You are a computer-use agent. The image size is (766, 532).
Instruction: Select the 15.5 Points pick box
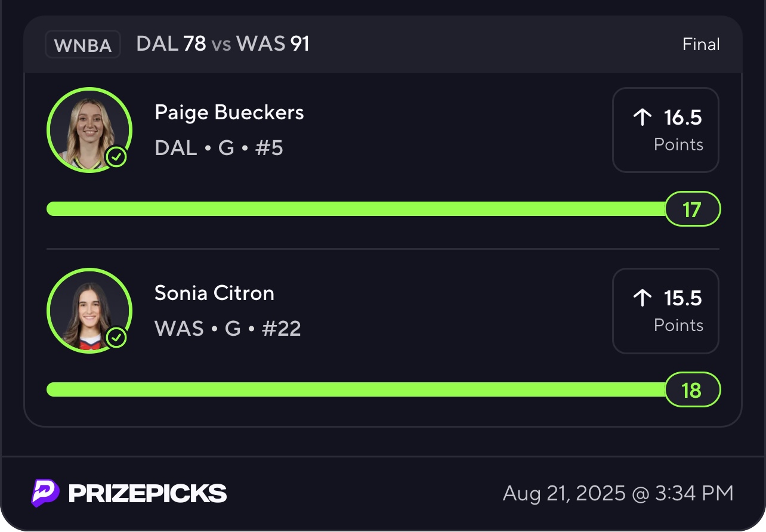click(x=666, y=311)
